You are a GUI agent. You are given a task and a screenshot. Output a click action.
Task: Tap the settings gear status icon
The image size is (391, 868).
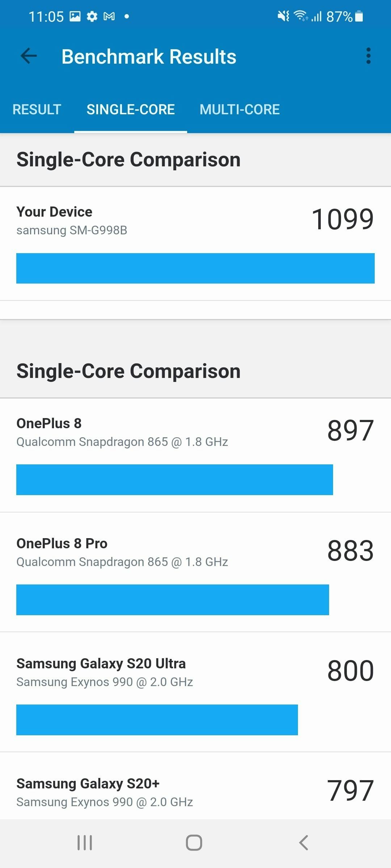click(92, 16)
